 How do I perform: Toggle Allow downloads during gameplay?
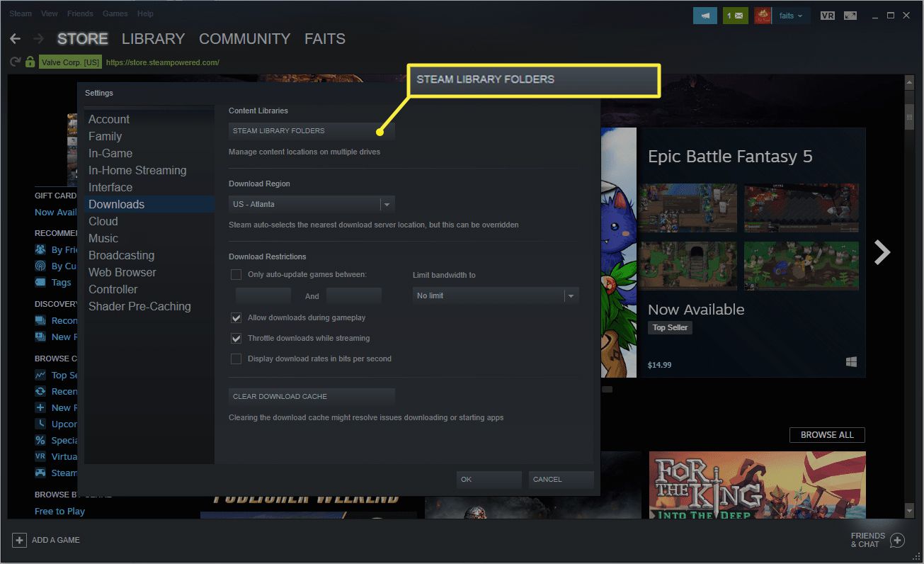pyautogui.click(x=236, y=317)
